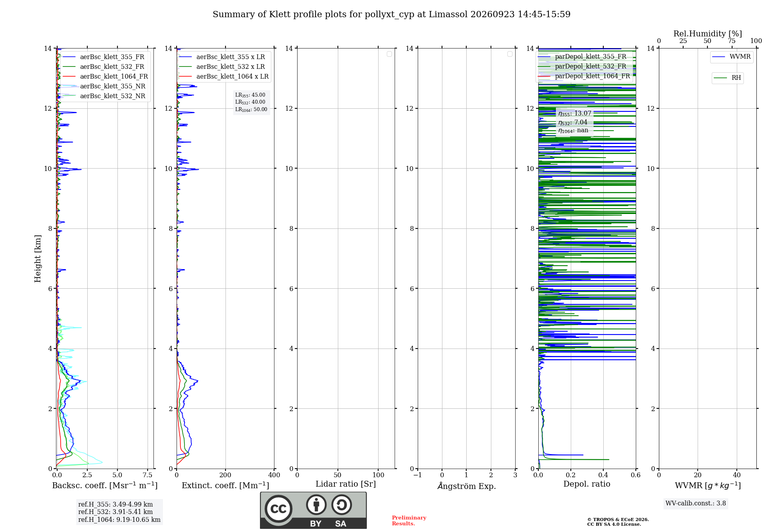Click the 'WVMR [g*kg⁻¹]' x-axis label

coord(708,486)
